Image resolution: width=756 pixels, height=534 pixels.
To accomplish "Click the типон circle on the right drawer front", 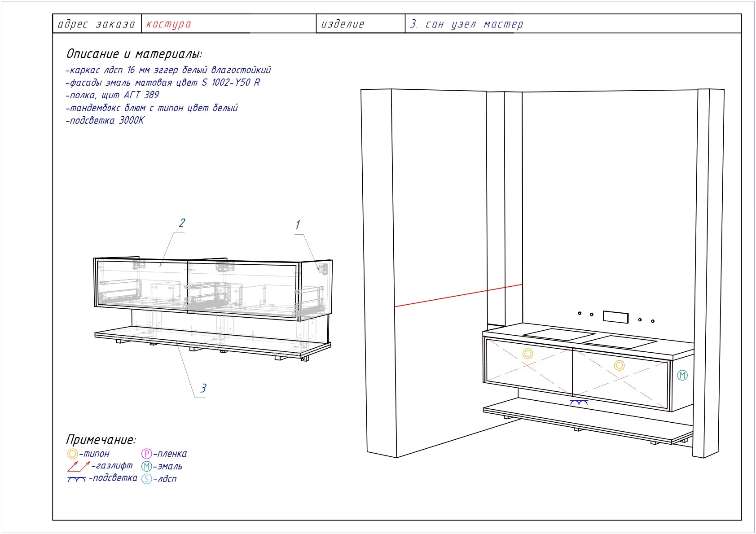I will coord(620,365).
